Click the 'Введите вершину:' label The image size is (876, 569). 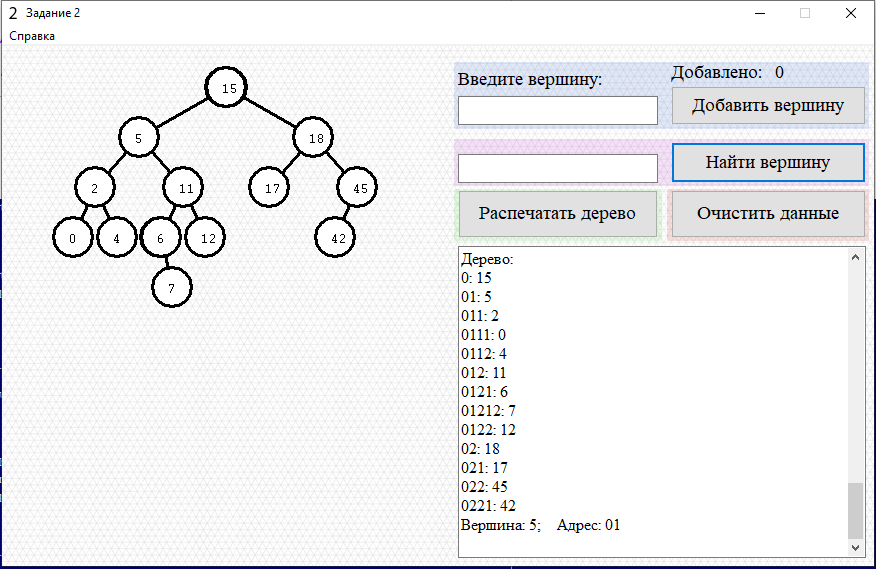tap(530, 79)
